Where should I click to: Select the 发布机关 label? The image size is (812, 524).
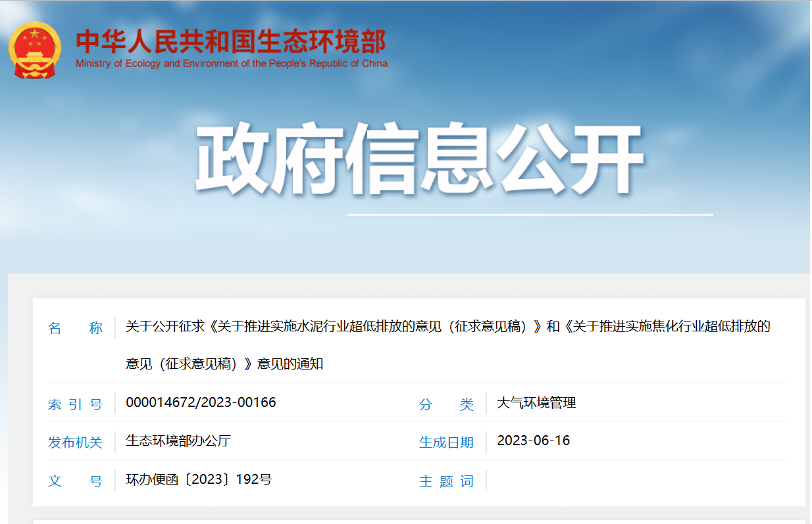pyautogui.click(x=76, y=442)
